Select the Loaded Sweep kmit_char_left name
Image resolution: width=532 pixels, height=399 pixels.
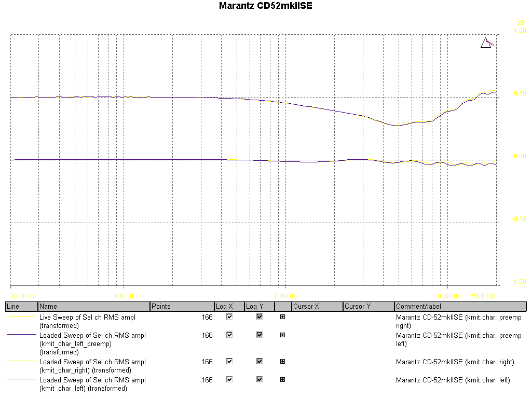92,384
